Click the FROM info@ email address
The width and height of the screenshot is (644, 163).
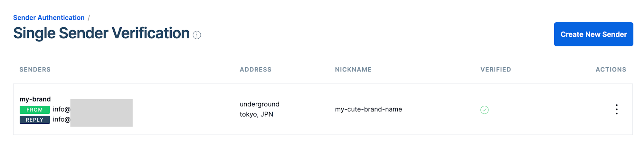point(62,110)
